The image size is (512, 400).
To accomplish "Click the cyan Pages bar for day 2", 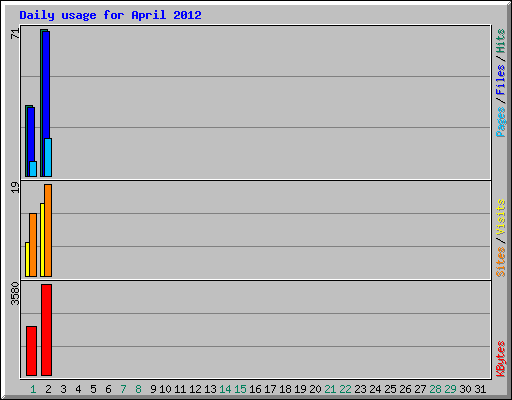I will (x=48, y=157).
